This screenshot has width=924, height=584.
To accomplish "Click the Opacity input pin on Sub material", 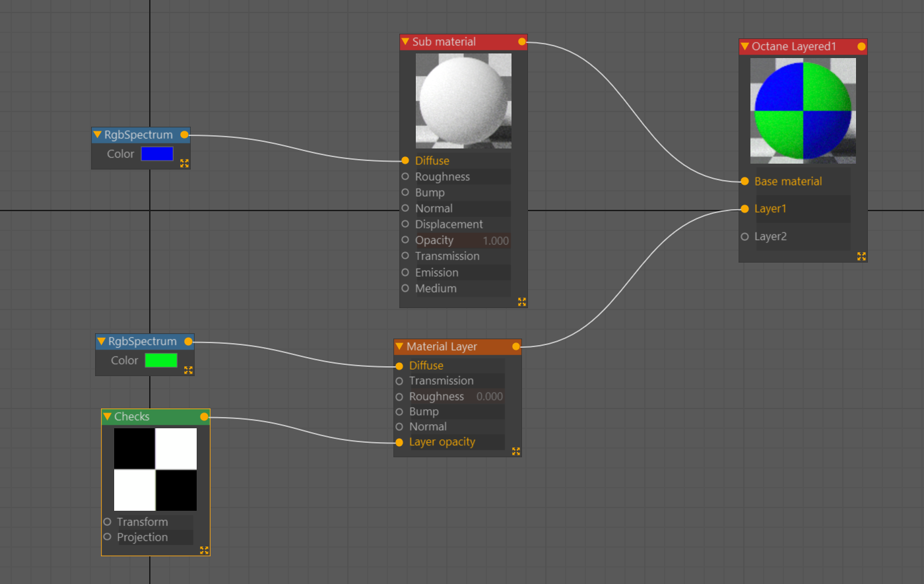I will [405, 240].
